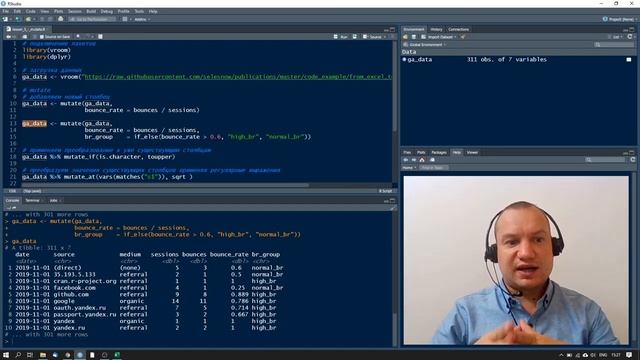
Task: Switch to the Environment tab
Action: click(414, 29)
